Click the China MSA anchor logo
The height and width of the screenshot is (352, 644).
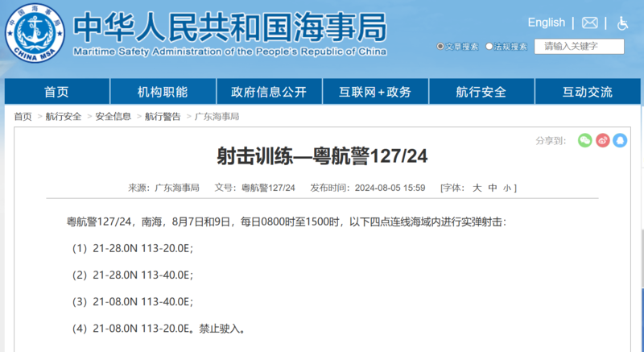tap(34, 34)
